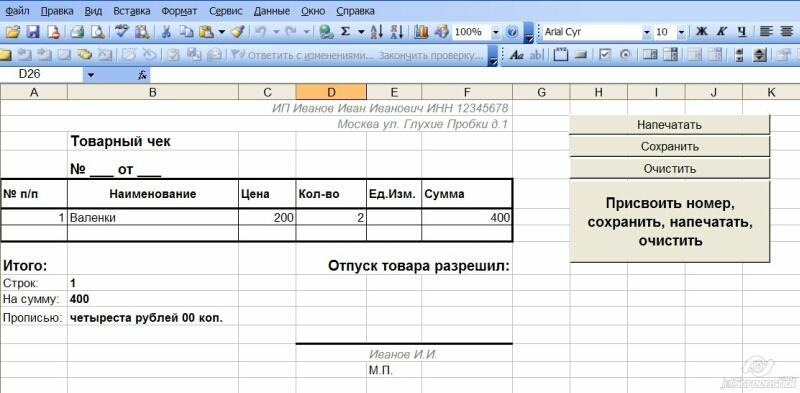Select the Scroll Bar form control tool

point(739,55)
